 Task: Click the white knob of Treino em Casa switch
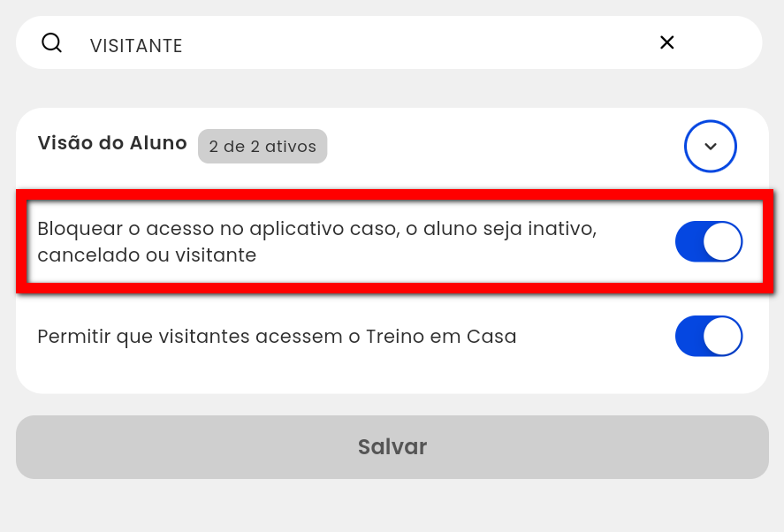tap(722, 336)
